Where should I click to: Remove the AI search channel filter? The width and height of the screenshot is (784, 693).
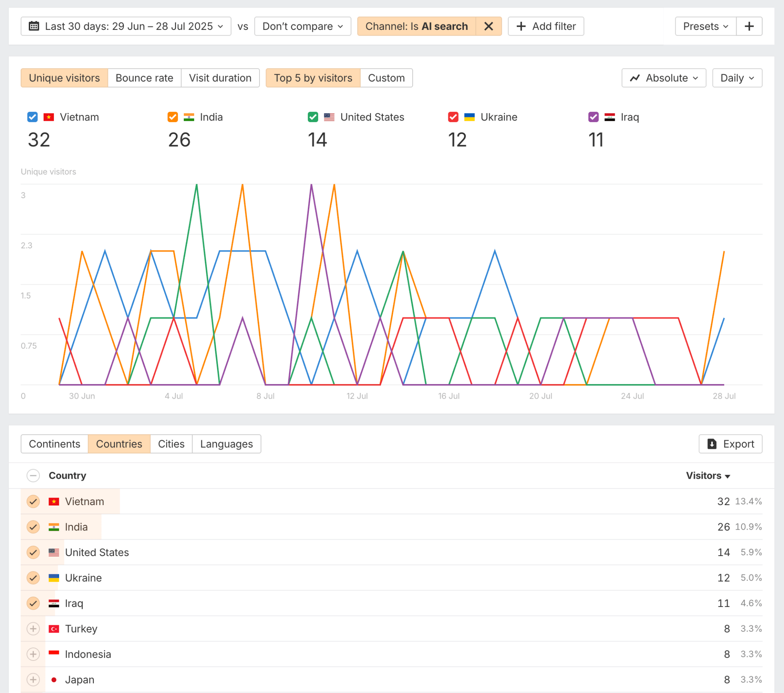tap(488, 26)
